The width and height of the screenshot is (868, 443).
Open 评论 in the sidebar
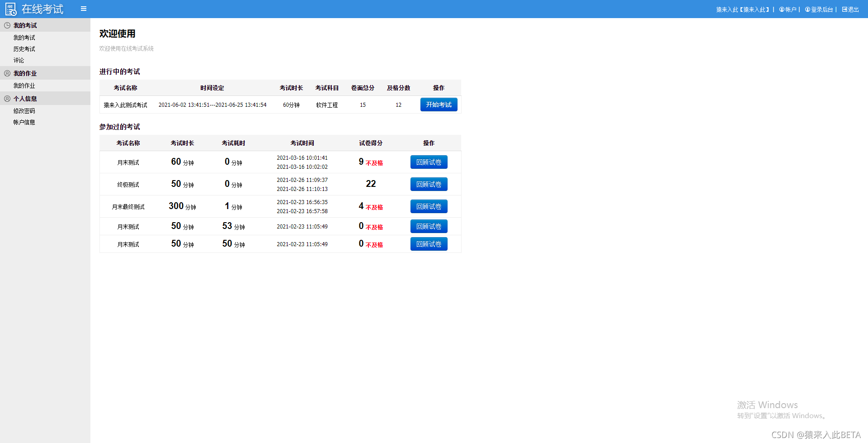[19, 60]
